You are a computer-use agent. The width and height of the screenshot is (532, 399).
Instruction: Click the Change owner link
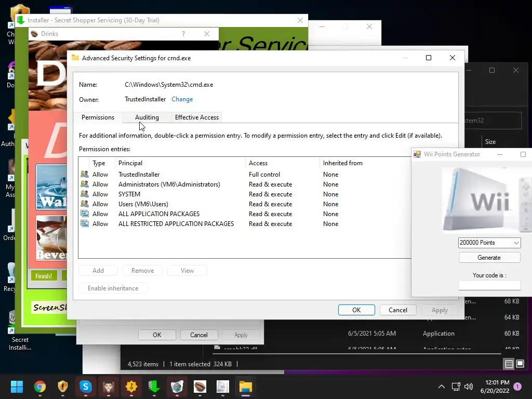coord(182,99)
